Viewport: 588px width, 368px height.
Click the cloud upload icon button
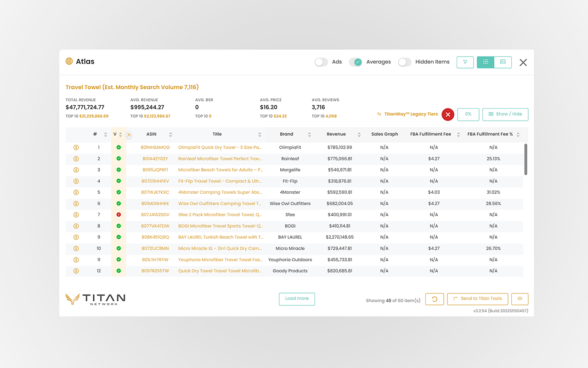click(x=520, y=299)
